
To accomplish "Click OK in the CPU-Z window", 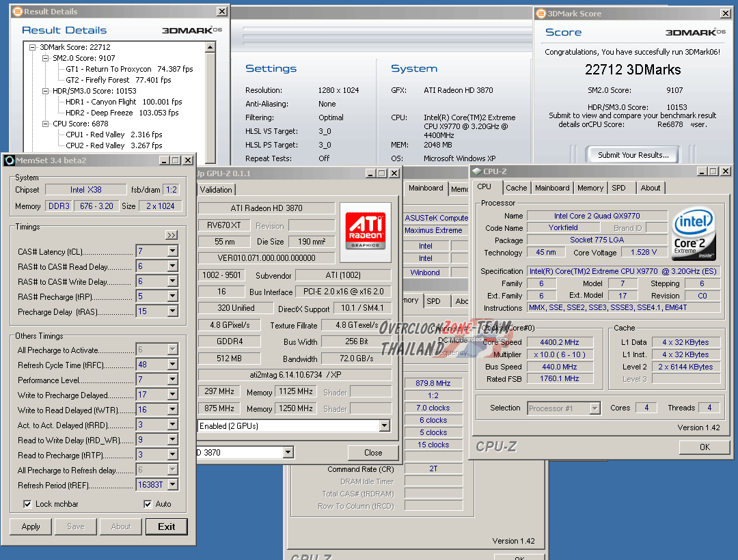I will [x=705, y=447].
